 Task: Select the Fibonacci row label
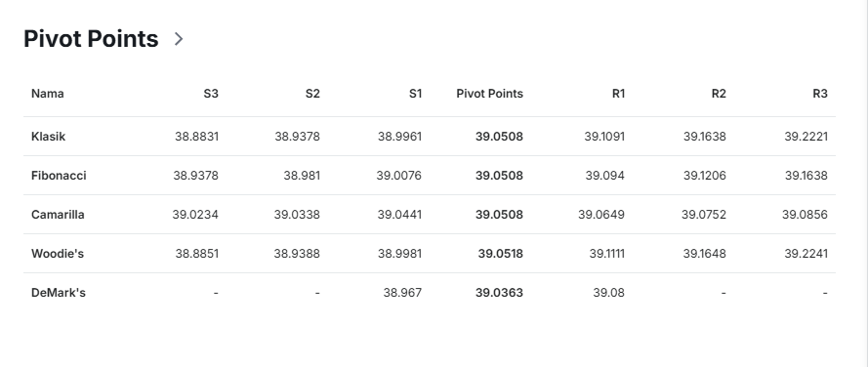59,176
